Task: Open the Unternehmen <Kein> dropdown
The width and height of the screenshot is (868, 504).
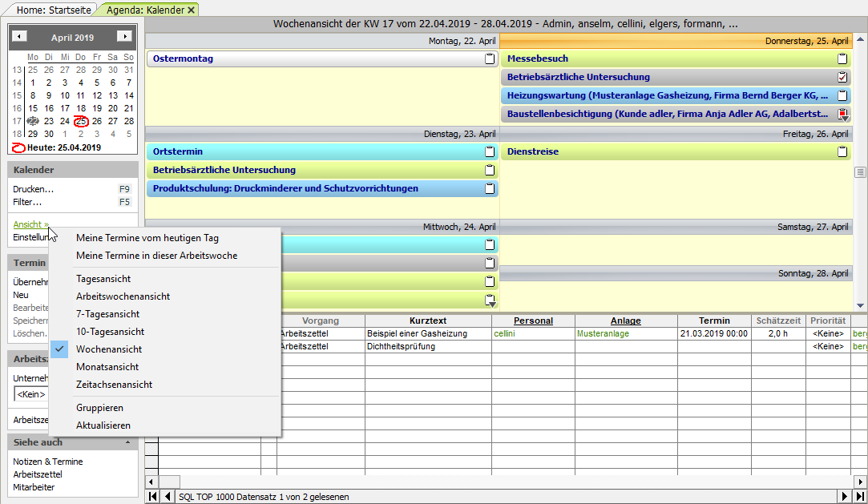Action: point(32,394)
